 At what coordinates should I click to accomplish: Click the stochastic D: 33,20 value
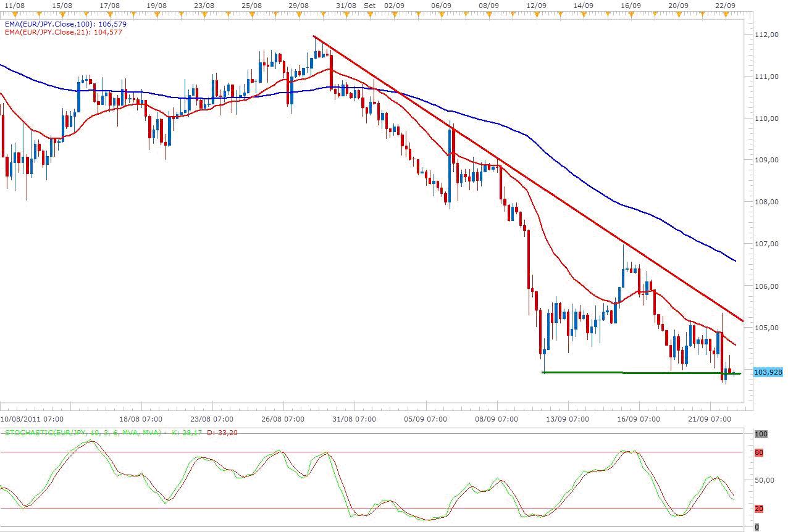tap(222, 433)
